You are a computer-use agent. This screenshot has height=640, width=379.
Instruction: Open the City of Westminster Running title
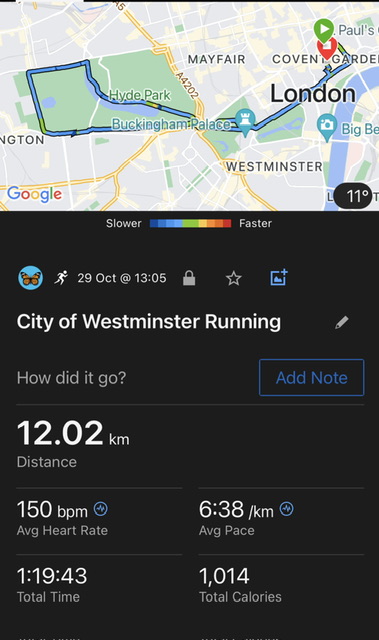(149, 322)
